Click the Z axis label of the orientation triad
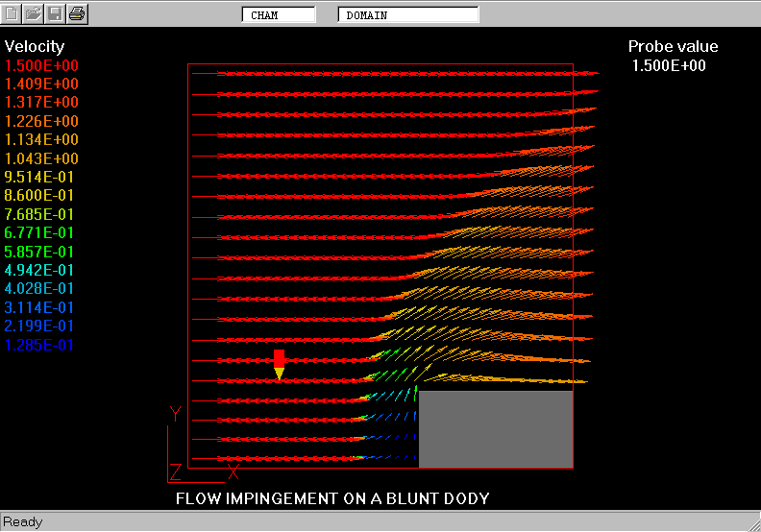Viewport: 761px width, 532px height. [175, 471]
